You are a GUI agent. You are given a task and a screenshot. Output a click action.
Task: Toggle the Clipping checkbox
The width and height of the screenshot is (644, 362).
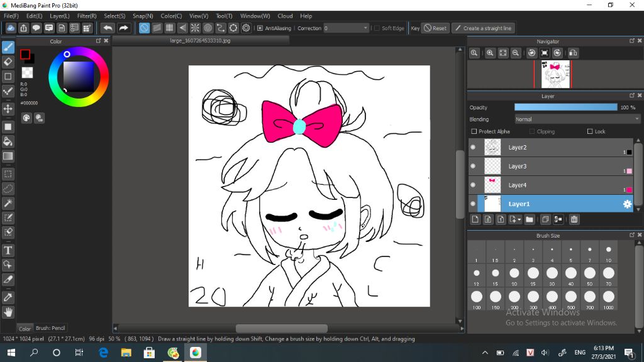coord(532,131)
